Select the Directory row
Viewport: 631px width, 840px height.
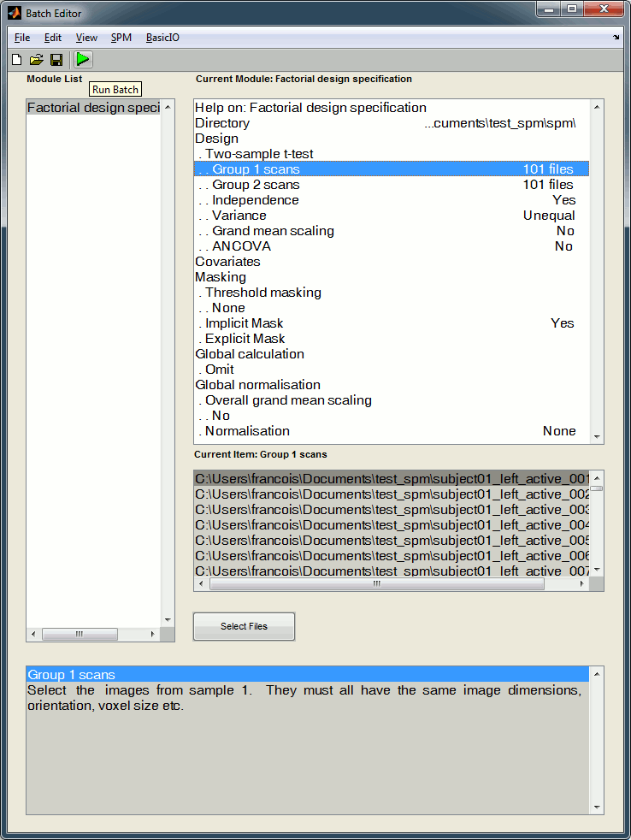click(x=222, y=123)
